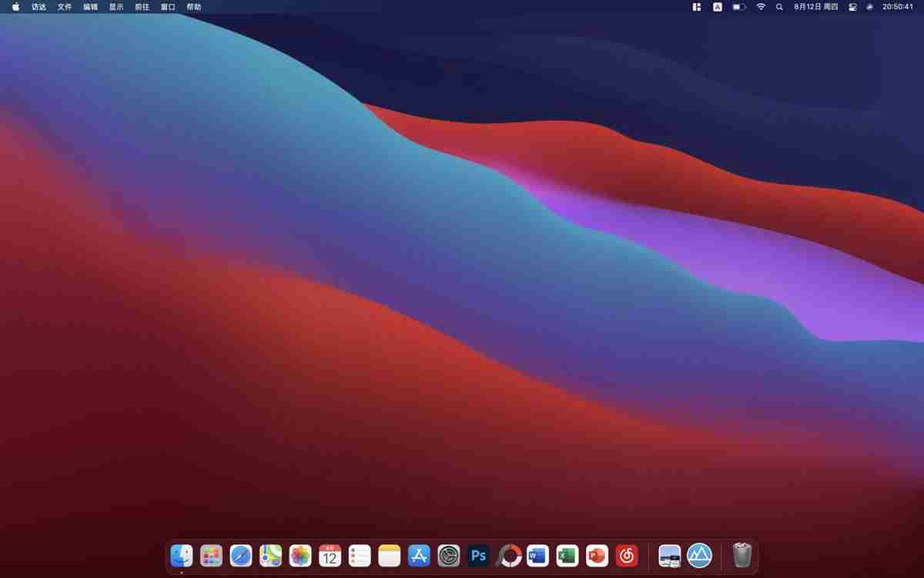This screenshot has width=924, height=578.
Task: Launch Microsoft Excel from the Dock
Action: pos(567,555)
